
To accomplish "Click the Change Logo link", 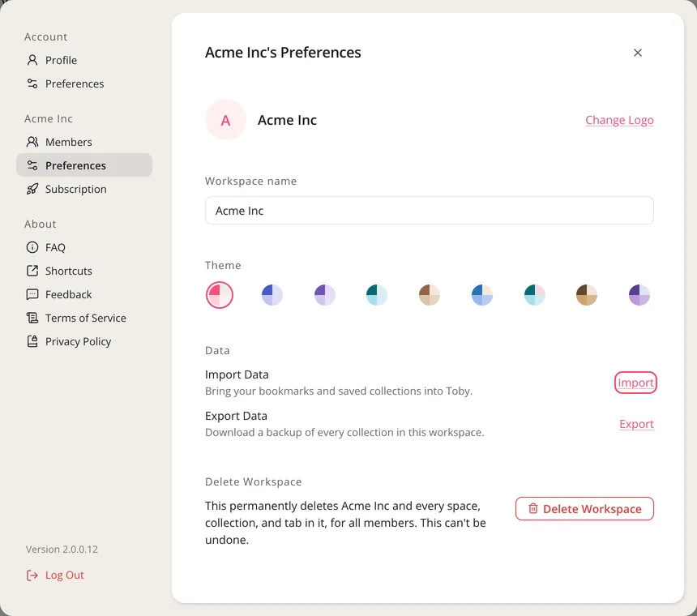I will point(619,120).
